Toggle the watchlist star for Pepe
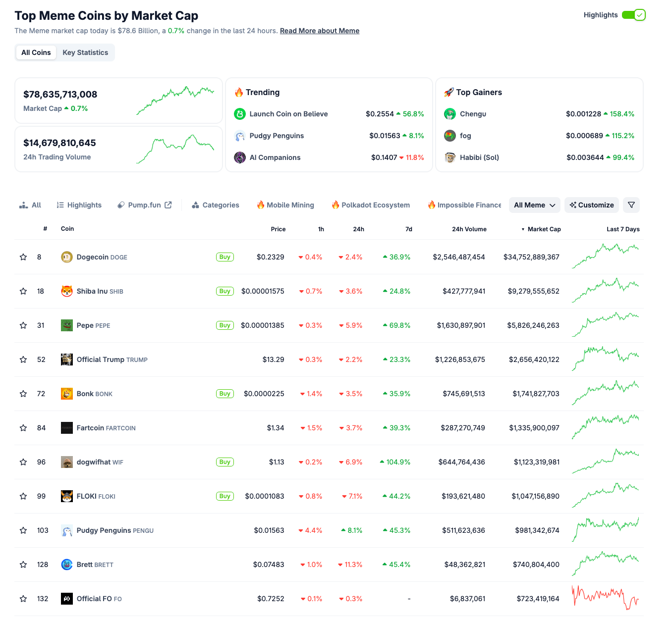The width and height of the screenshot is (672, 618). pos(23,325)
